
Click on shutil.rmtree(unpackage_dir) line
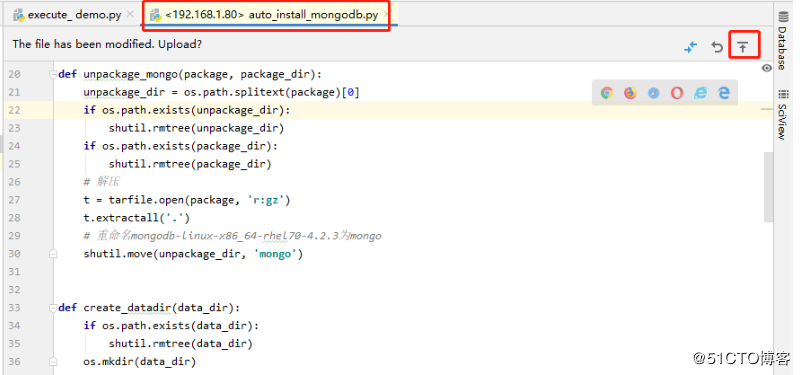click(196, 128)
